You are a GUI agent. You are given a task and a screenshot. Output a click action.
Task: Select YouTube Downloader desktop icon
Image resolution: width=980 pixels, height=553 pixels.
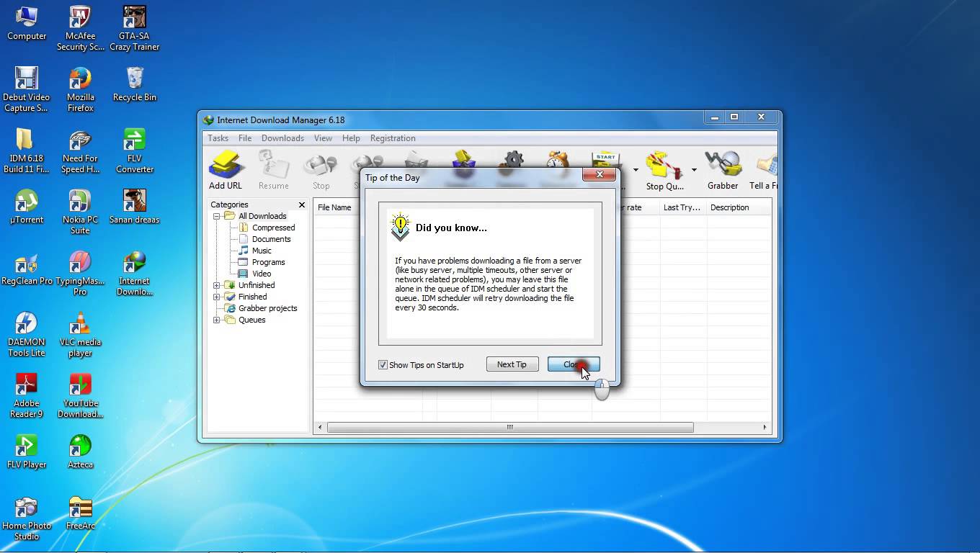[x=81, y=396]
